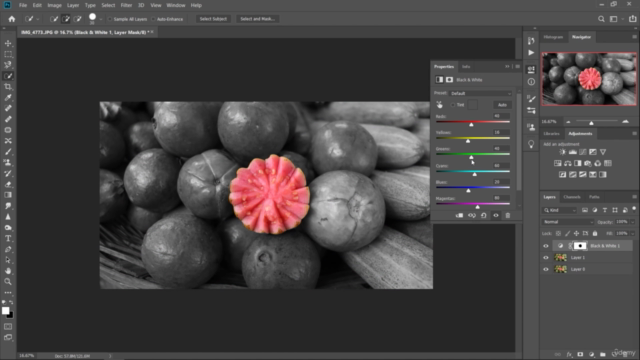Select the Zoom tool in toolbar
This screenshot has height=360, width=640.
point(8,282)
